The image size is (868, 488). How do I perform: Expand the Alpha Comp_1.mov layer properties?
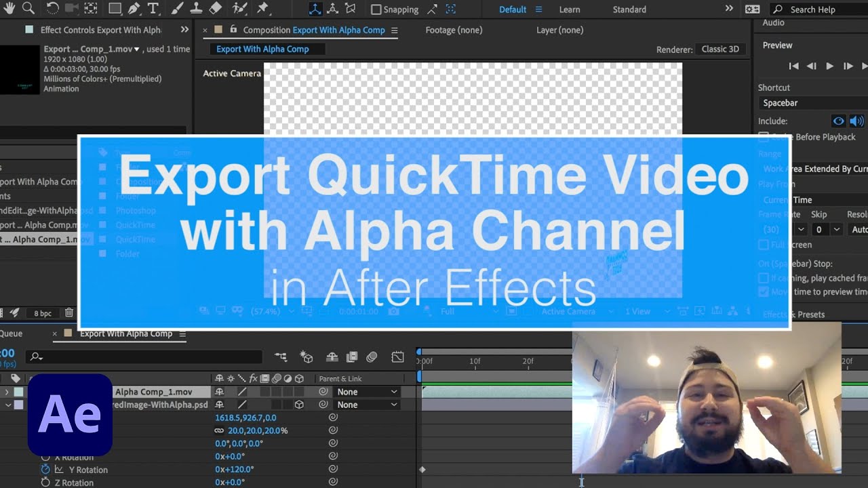click(x=7, y=392)
